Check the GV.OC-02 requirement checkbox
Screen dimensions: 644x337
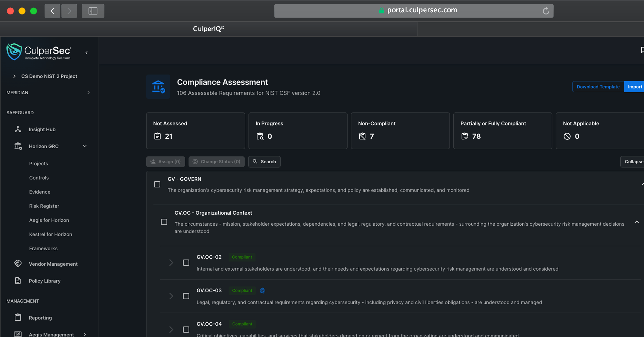point(186,263)
